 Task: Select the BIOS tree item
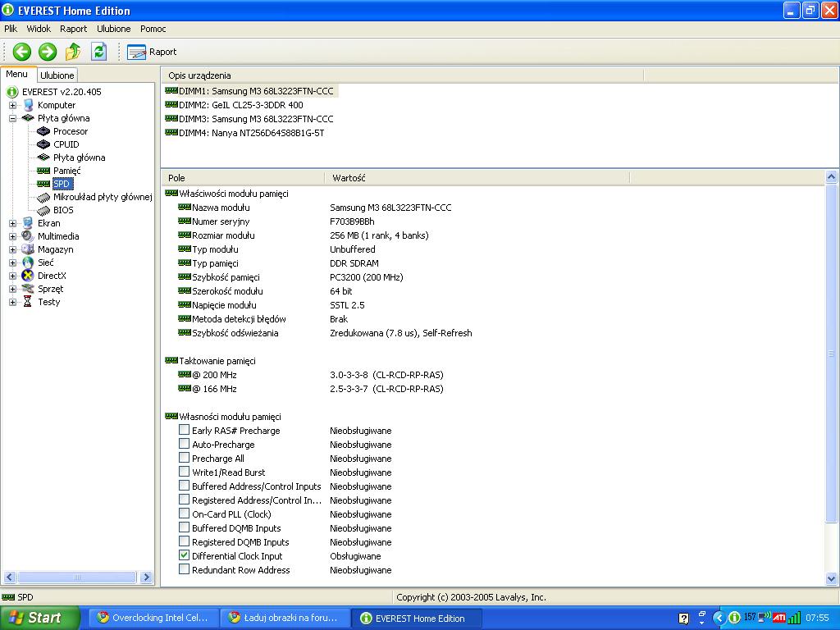click(63, 210)
